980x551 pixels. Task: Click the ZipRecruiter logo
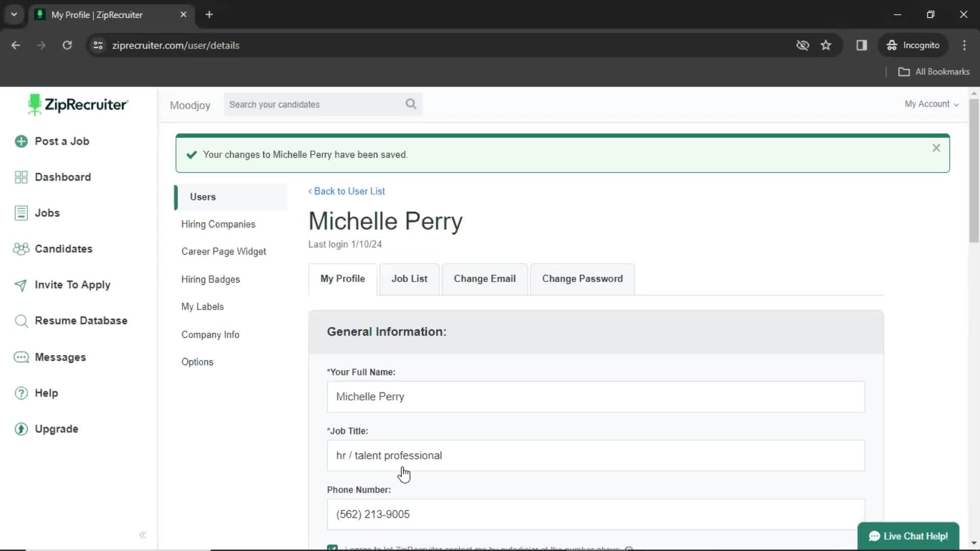(x=78, y=105)
